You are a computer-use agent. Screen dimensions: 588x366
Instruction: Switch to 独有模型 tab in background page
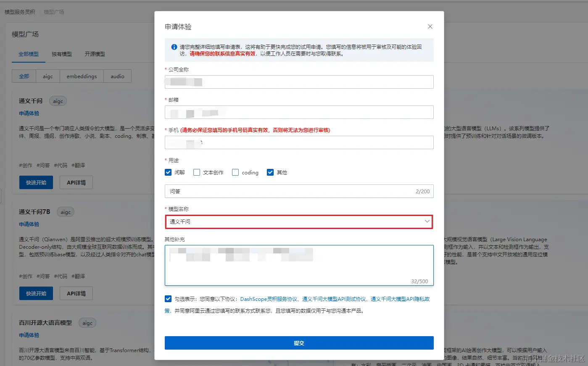(x=62, y=54)
